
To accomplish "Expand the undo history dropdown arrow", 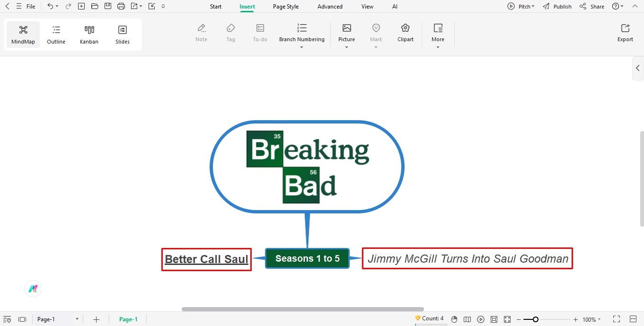I will pyautogui.click(x=57, y=6).
